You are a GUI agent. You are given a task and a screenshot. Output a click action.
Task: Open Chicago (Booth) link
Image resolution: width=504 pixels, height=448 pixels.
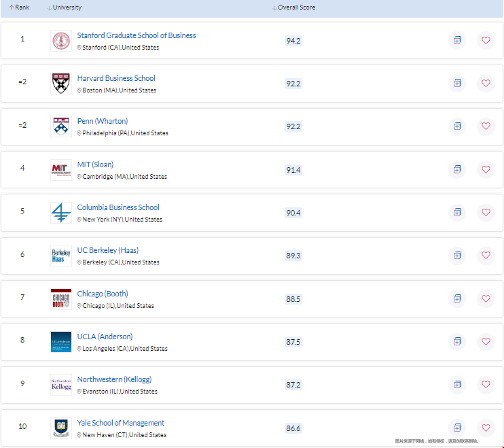coord(103,294)
